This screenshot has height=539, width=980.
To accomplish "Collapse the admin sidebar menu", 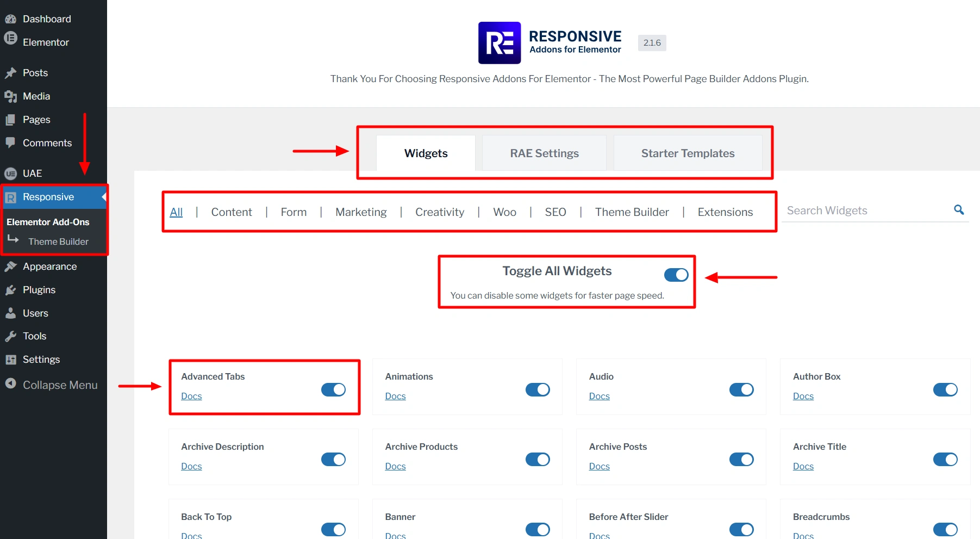I will pyautogui.click(x=53, y=385).
